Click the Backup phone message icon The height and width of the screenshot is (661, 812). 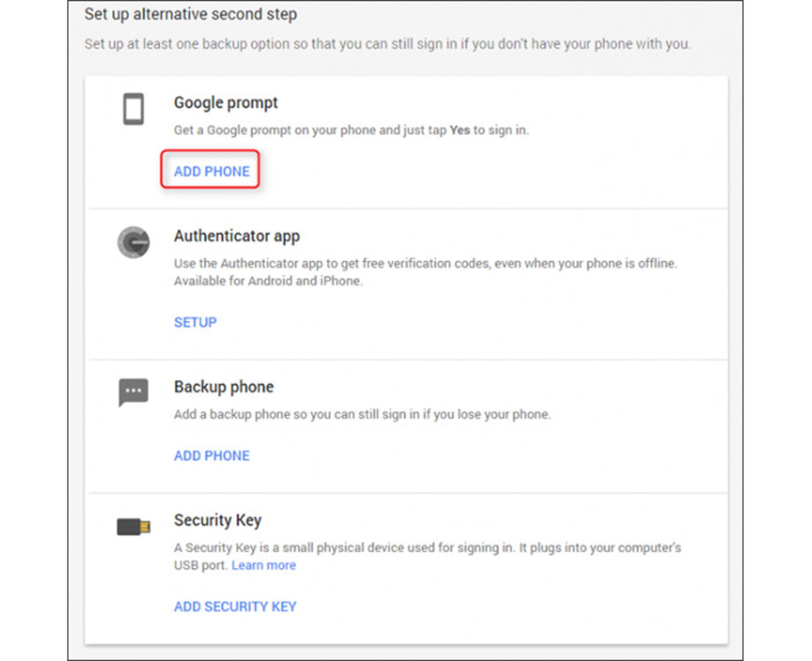pyautogui.click(x=132, y=391)
